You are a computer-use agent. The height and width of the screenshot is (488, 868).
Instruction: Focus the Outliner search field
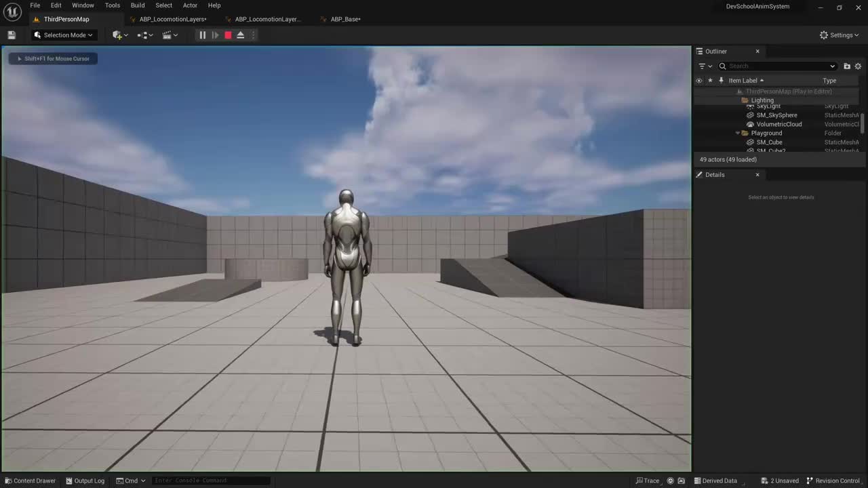coord(776,66)
